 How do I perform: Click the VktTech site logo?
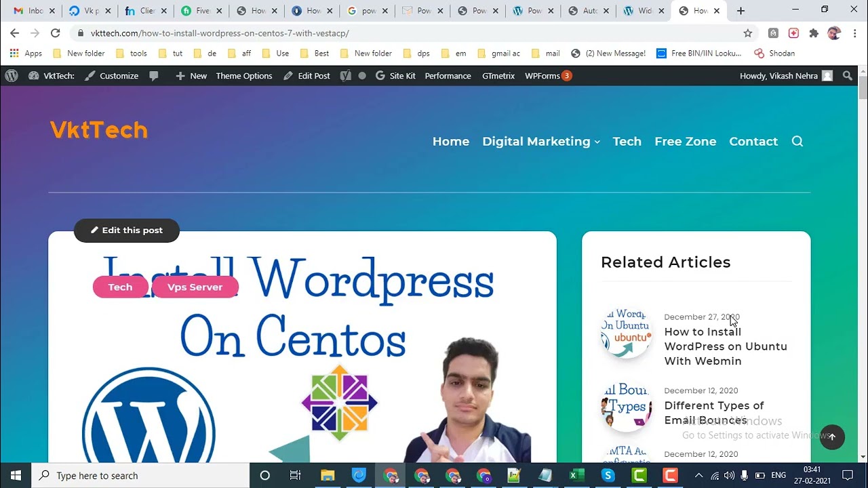pyautogui.click(x=99, y=129)
